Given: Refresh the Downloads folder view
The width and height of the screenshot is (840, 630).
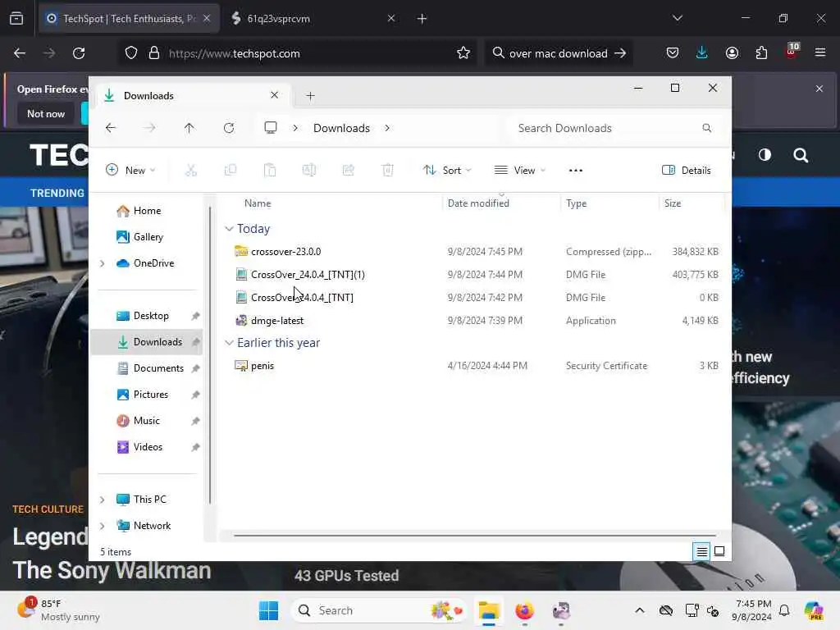Looking at the screenshot, I should pyautogui.click(x=229, y=128).
